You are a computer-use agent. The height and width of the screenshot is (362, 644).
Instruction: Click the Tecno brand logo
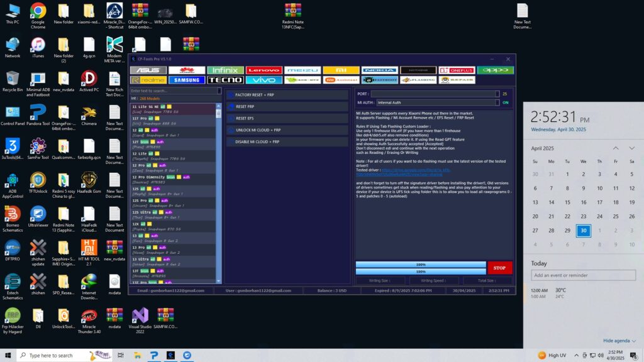[x=226, y=80]
